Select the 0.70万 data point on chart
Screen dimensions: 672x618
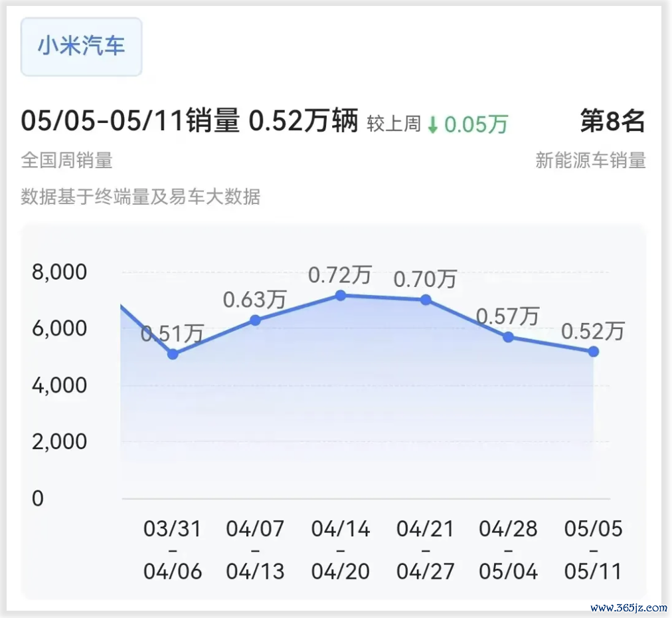(x=426, y=300)
